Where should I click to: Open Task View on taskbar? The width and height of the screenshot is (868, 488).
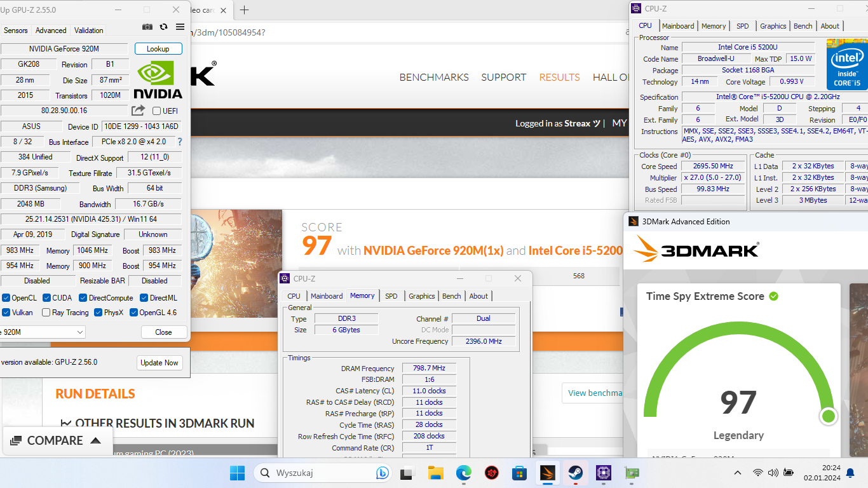407,473
